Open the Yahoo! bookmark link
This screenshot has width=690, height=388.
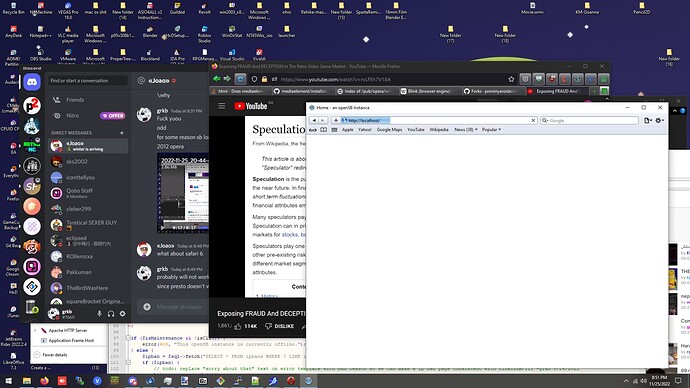[364, 130]
